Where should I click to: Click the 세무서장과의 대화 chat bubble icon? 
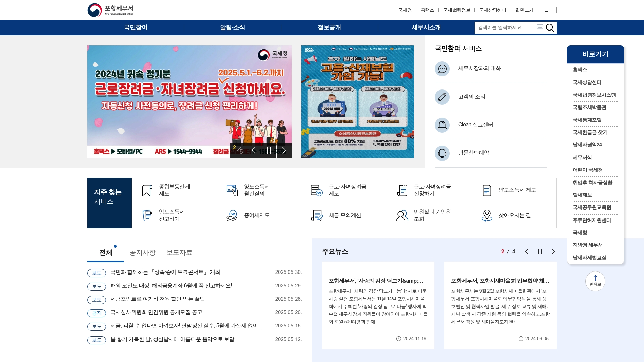click(442, 69)
